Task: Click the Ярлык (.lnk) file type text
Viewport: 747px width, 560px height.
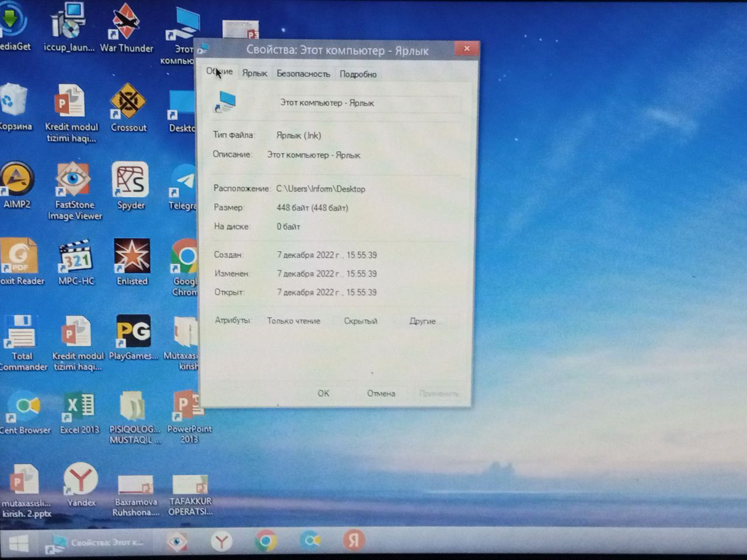Action: tap(298, 135)
